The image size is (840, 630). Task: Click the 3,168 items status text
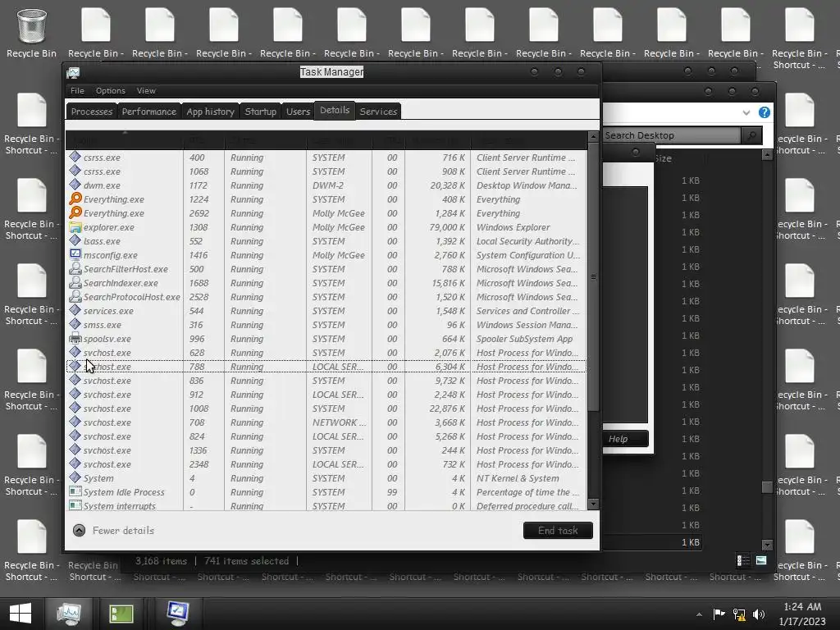click(x=161, y=561)
